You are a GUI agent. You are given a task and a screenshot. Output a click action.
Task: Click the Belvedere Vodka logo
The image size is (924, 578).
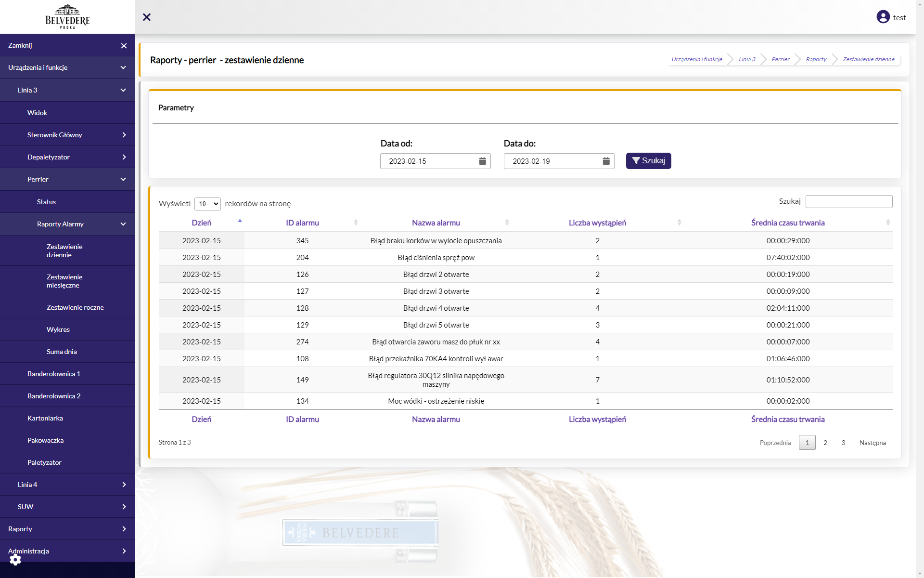[x=67, y=17]
